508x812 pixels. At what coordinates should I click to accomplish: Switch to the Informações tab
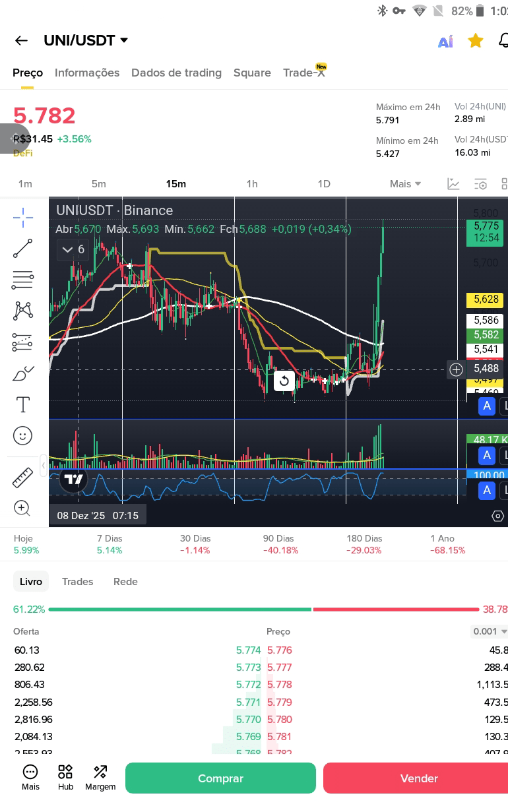(x=87, y=73)
